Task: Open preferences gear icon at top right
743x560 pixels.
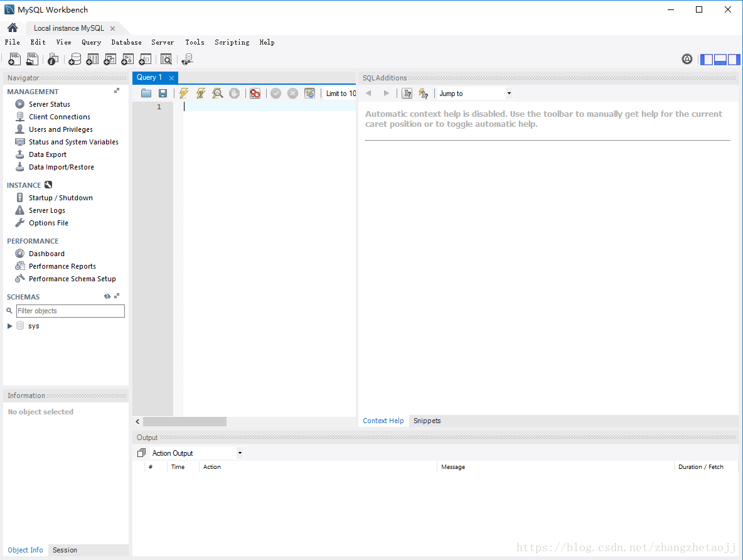Action: 687,59
